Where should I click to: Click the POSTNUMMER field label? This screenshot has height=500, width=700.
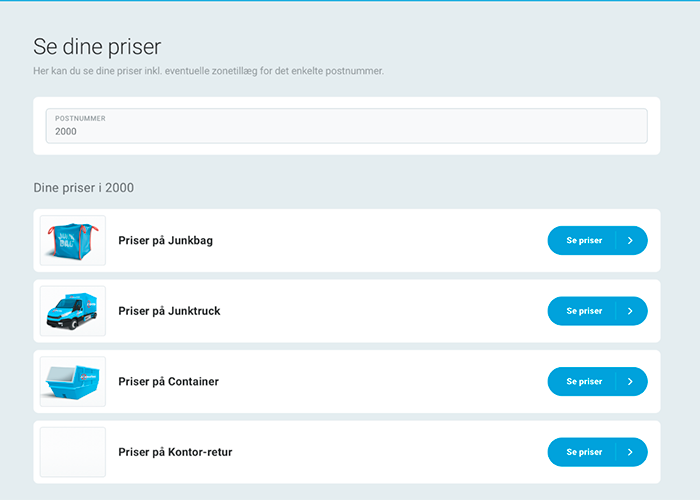pos(80,118)
